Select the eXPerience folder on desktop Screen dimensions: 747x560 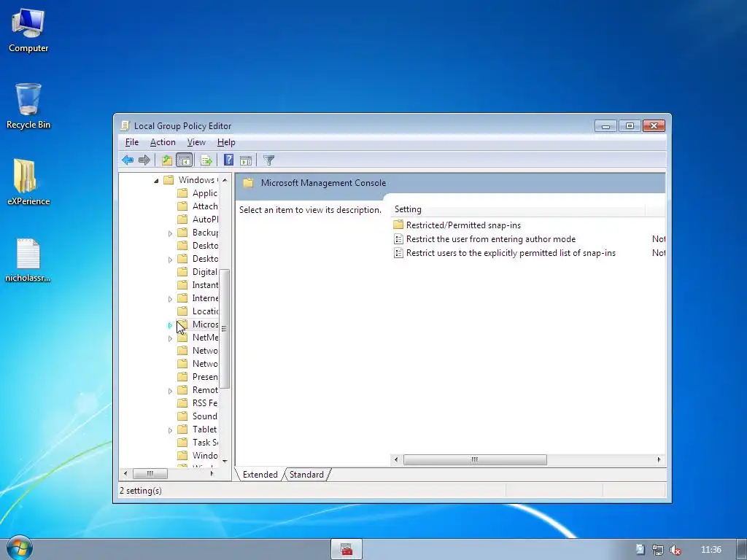pos(28,183)
